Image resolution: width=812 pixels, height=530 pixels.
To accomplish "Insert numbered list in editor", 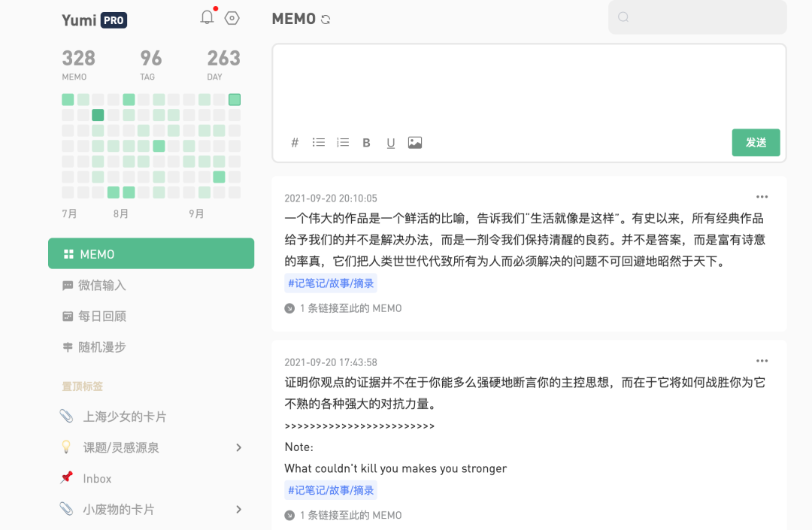I will [x=343, y=142].
